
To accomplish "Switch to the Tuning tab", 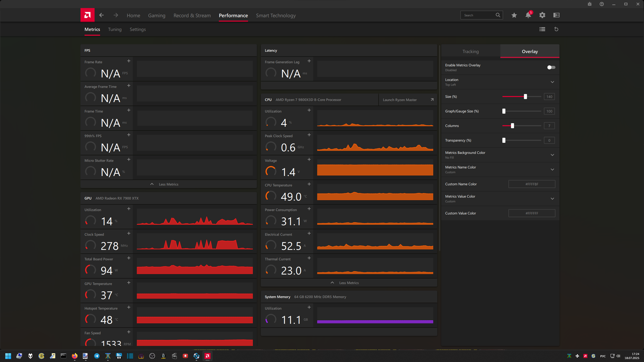I will pyautogui.click(x=115, y=29).
